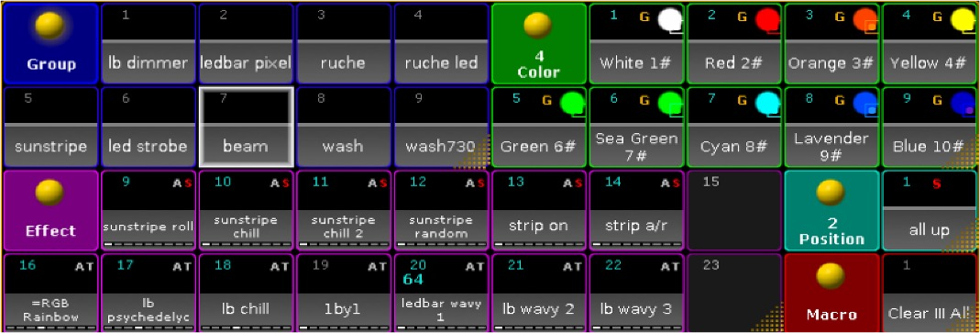The width and height of the screenshot is (980, 333).
Task: Open the Macro pool header button
Action: pos(831,293)
